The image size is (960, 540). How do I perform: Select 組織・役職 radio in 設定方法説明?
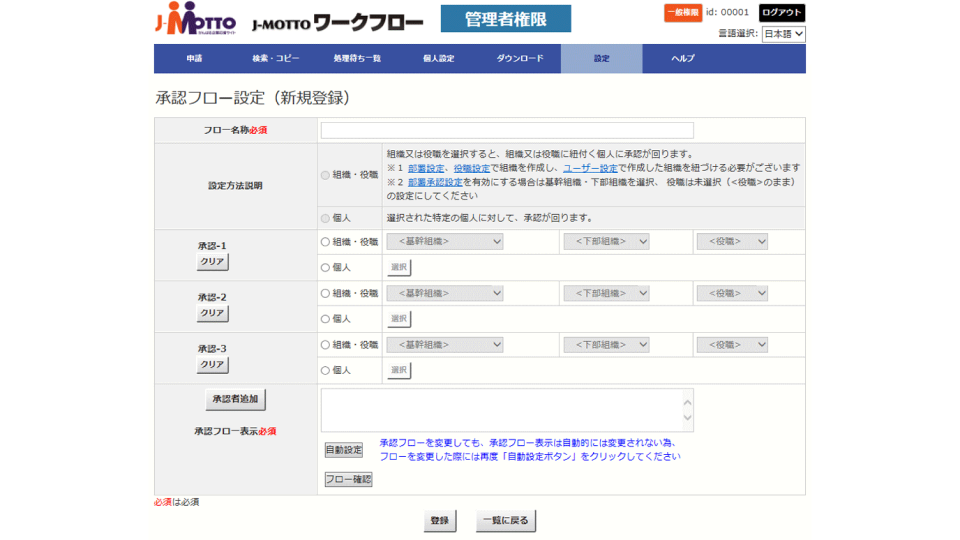[325, 176]
